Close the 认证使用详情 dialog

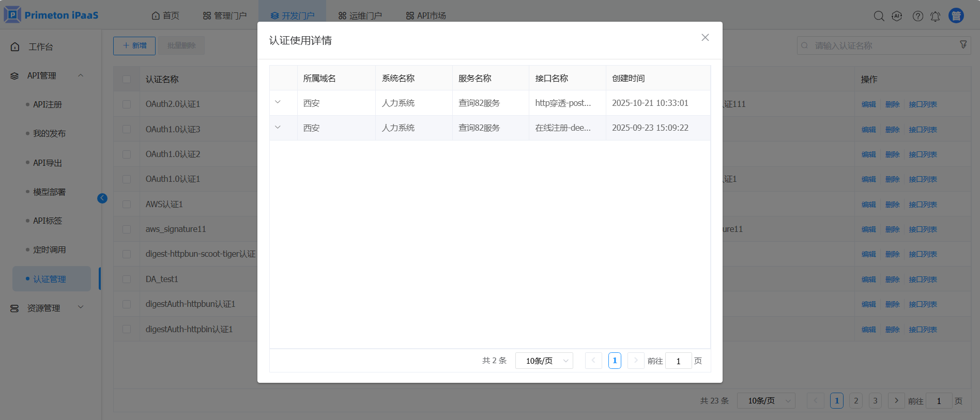coord(705,38)
